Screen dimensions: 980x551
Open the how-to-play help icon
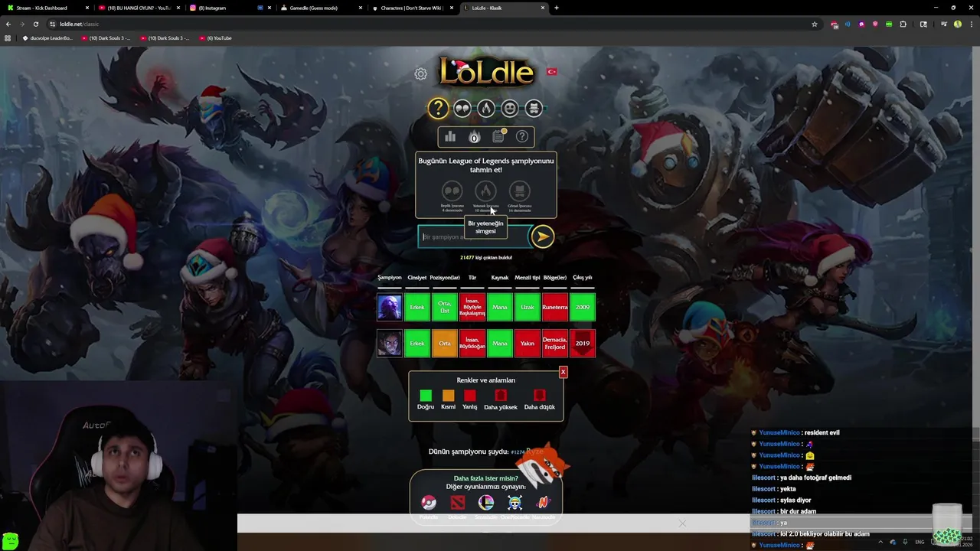pos(522,136)
